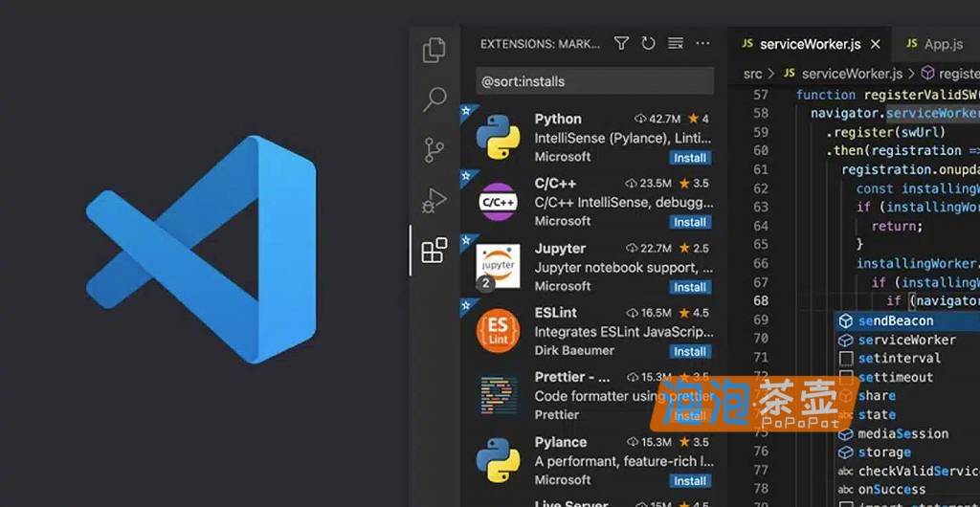Image resolution: width=980 pixels, height=507 pixels.
Task: Open the Source Control view
Action: click(x=434, y=150)
